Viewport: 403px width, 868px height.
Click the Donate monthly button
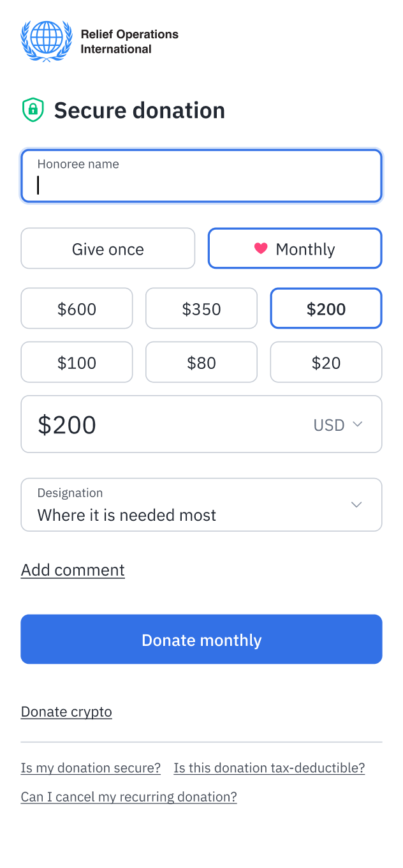201,639
